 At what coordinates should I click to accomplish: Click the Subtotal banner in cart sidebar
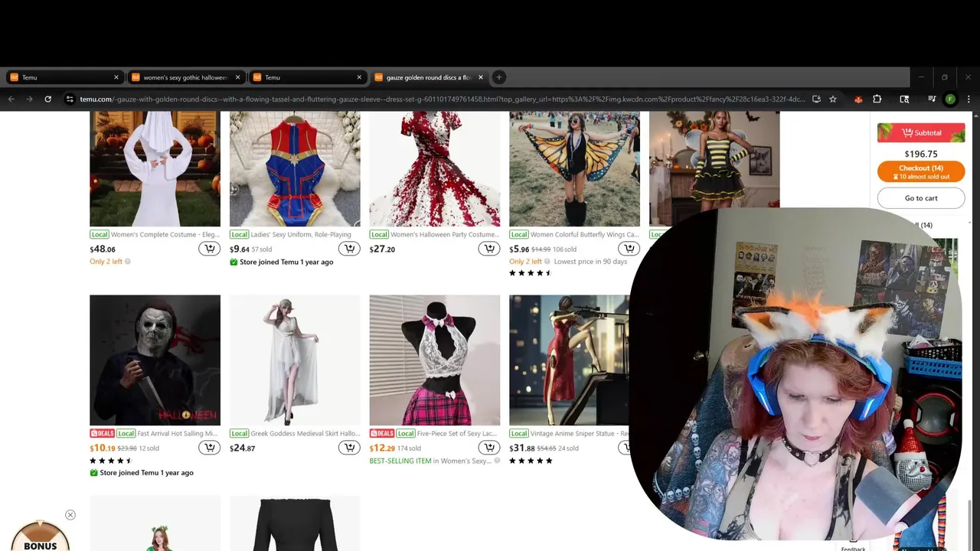pyautogui.click(x=921, y=133)
